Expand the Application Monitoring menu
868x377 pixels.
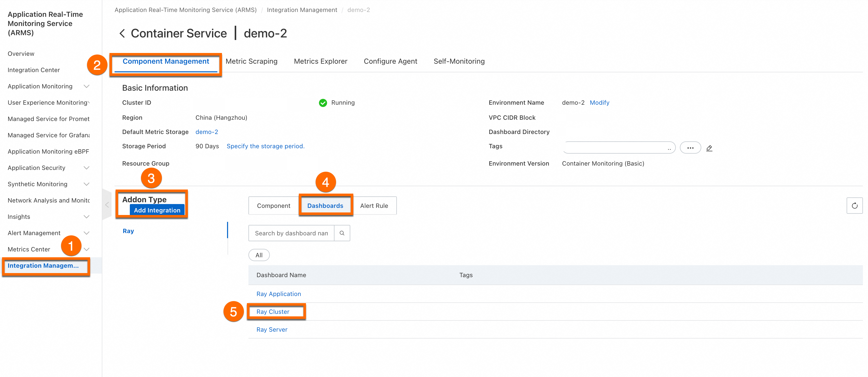click(86, 86)
